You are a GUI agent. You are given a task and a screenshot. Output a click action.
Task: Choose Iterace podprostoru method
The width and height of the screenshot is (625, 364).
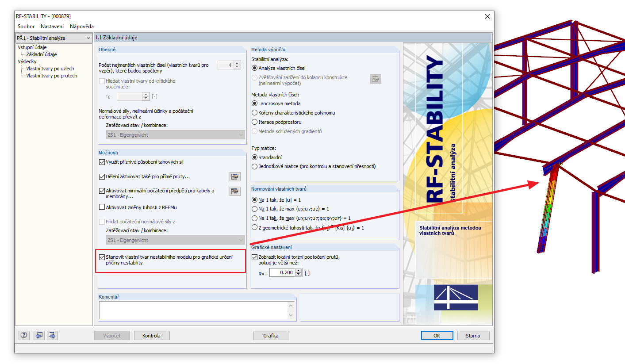point(254,122)
